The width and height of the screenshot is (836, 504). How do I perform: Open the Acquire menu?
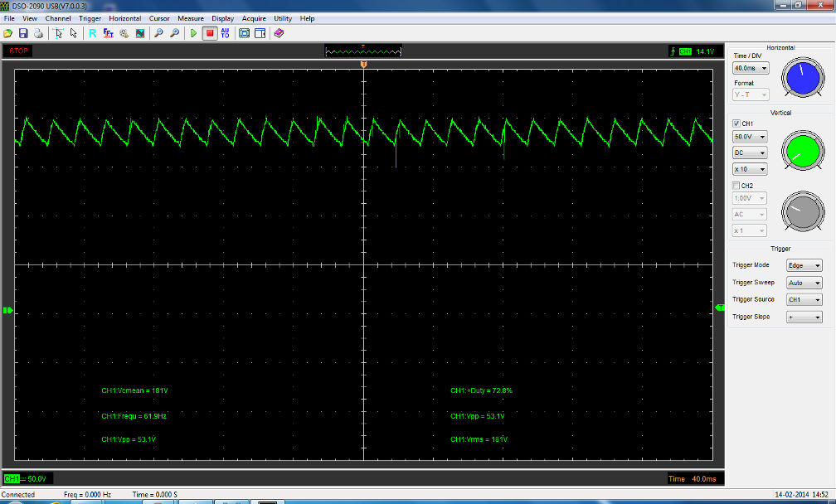(254, 18)
